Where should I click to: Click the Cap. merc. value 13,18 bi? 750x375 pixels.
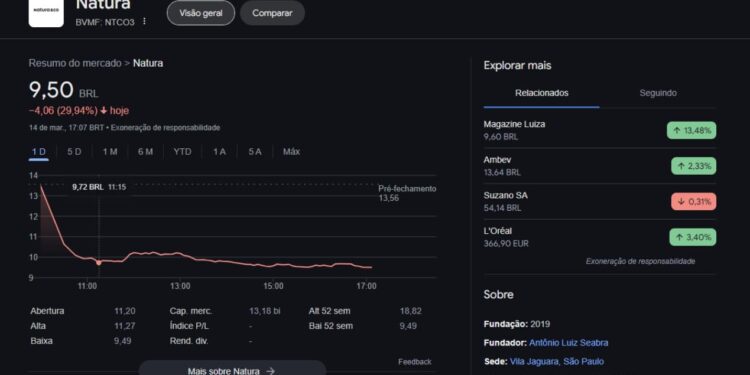[x=265, y=311]
